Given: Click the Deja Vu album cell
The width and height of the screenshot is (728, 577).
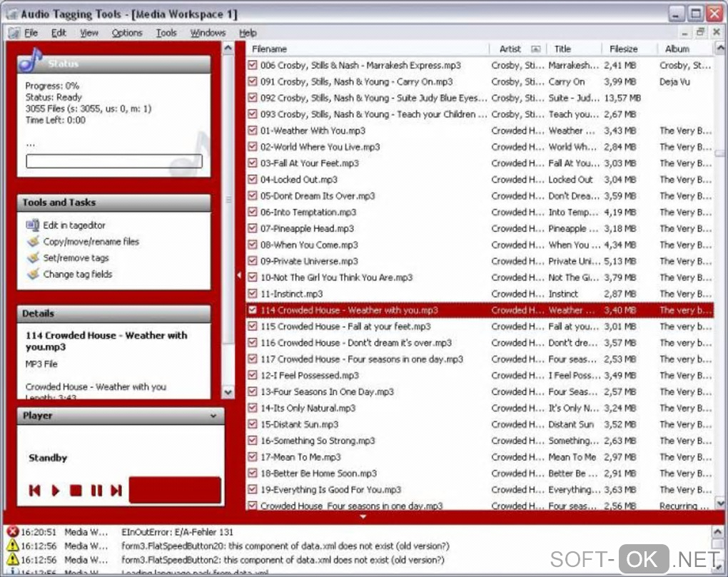Looking at the screenshot, I should (674, 81).
